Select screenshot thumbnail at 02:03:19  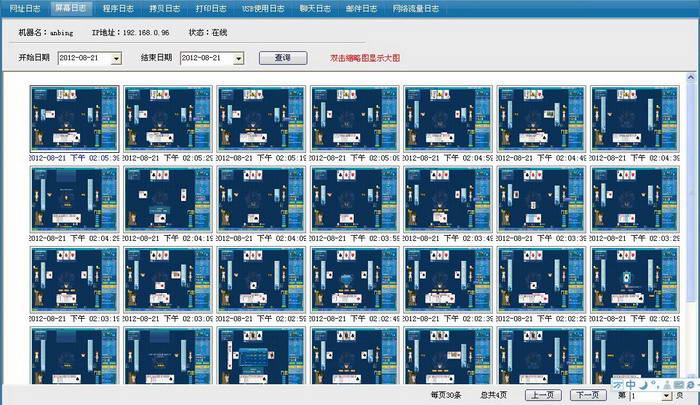point(75,280)
